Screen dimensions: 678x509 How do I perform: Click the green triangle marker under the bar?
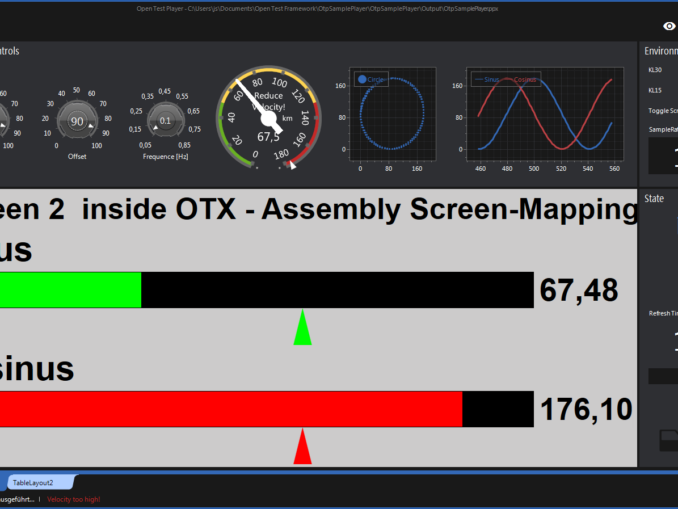tap(302, 329)
